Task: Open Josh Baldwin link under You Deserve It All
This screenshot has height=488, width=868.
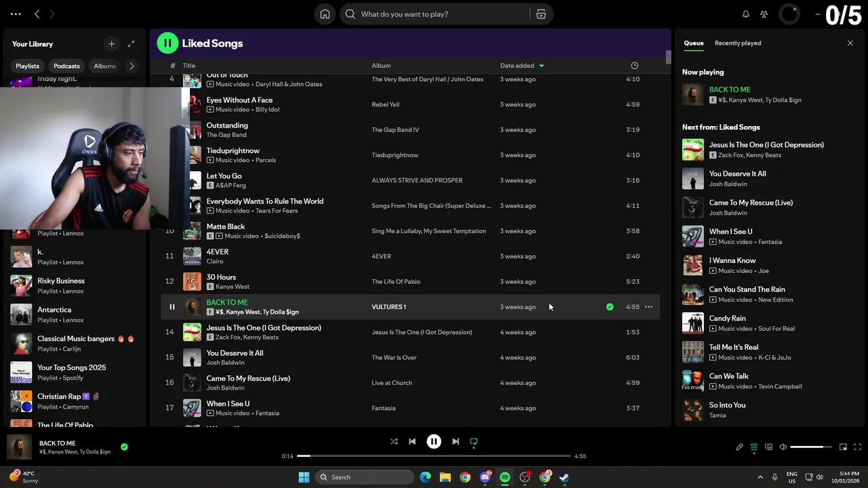Action: (x=225, y=363)
